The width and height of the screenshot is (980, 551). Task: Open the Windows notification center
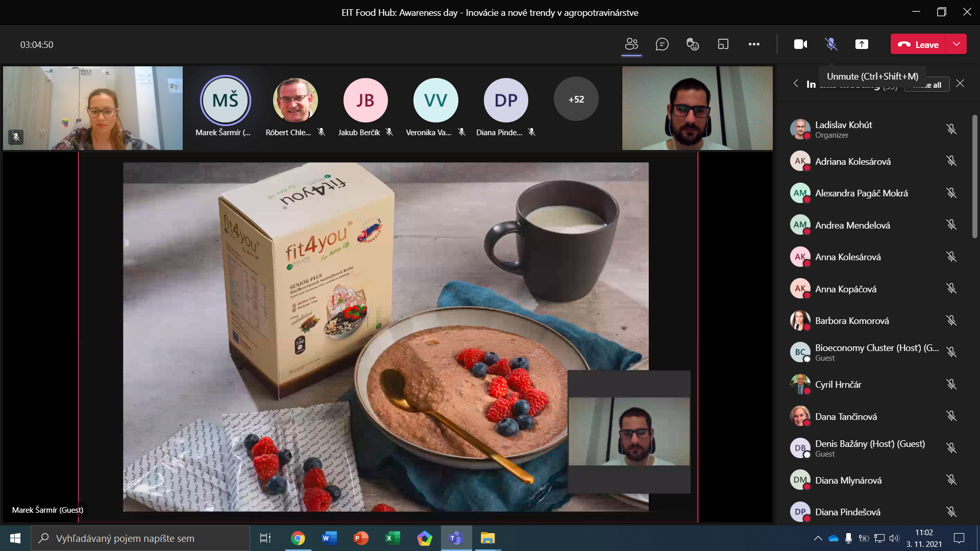click(959, 538)
